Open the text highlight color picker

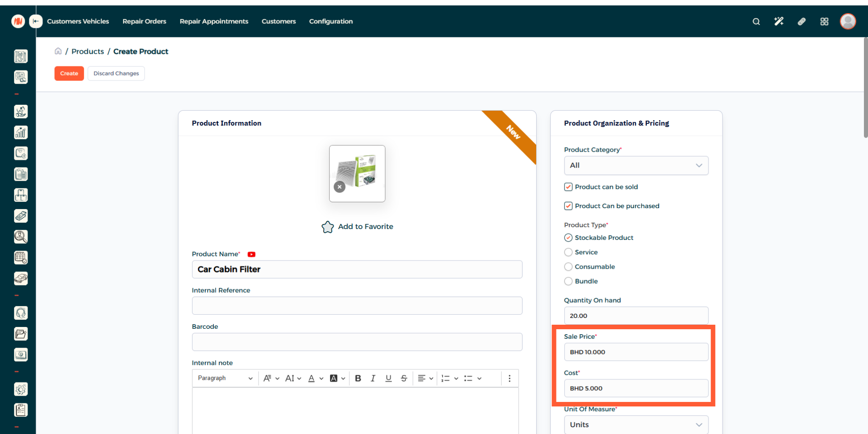point(337,378)
